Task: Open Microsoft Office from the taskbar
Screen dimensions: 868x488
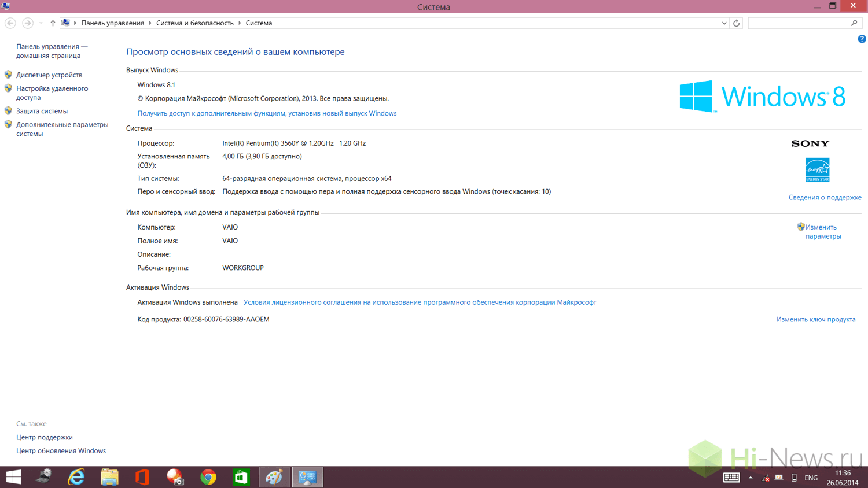Action: (x=142, y=477)
